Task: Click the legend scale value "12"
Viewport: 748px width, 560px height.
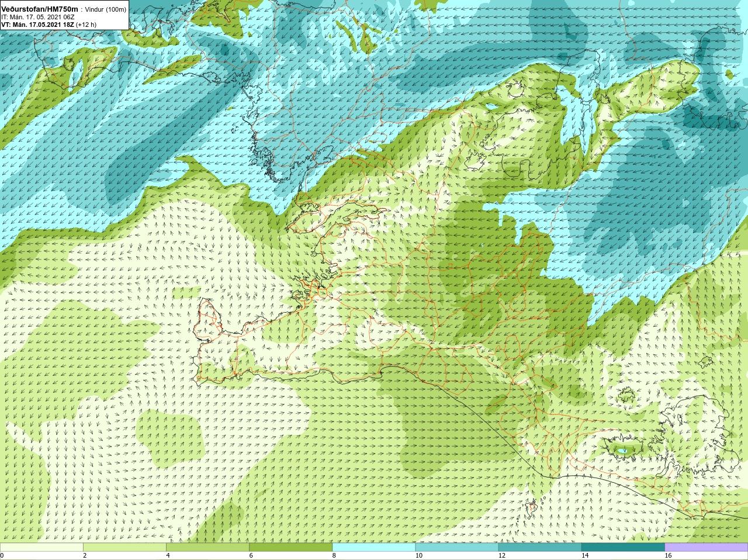Action: tap(501, 555)
